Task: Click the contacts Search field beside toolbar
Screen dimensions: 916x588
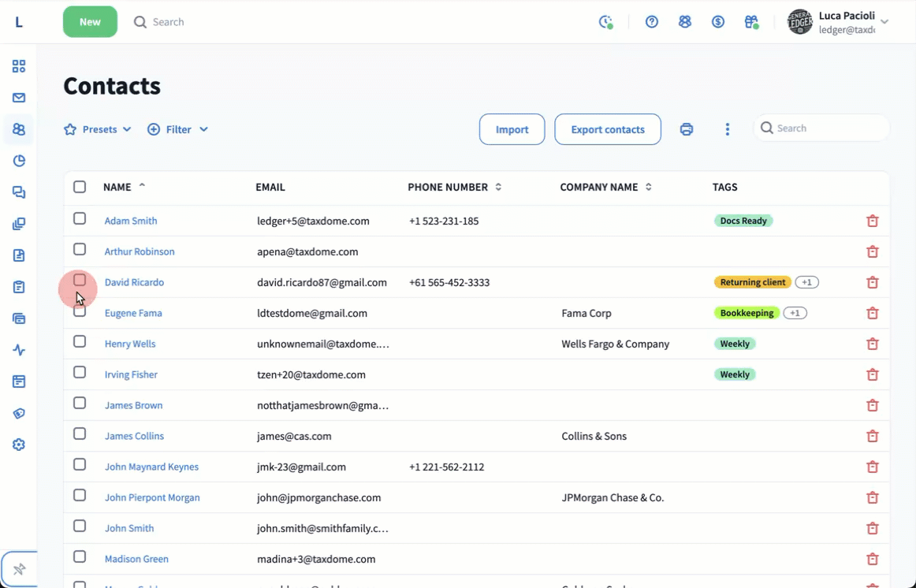Action: 828,128
